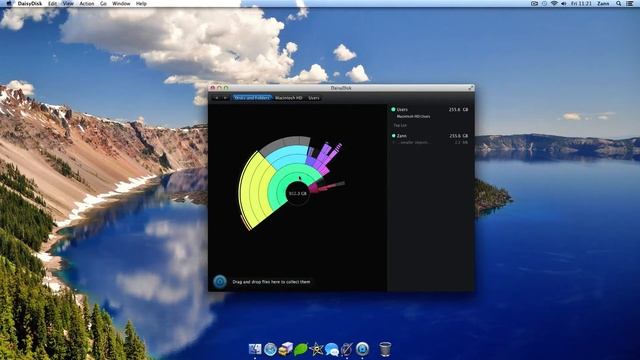Open the Action menu
The image size is (640, 360).
tap(87, 3)
